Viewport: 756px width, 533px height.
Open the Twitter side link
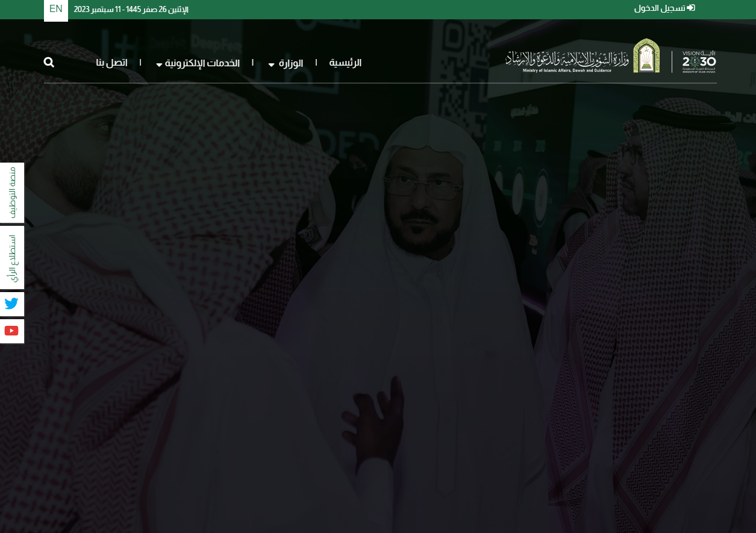(11, 304)
